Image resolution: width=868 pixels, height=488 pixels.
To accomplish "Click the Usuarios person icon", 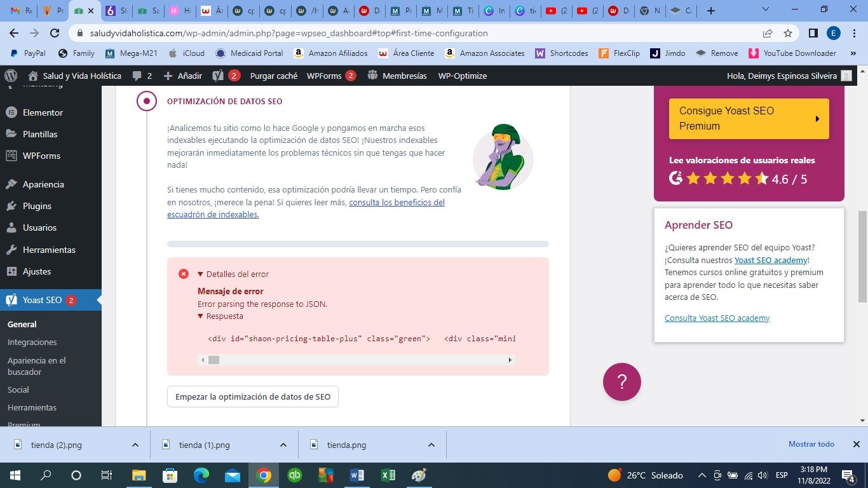I will click(x=11, y=227).
